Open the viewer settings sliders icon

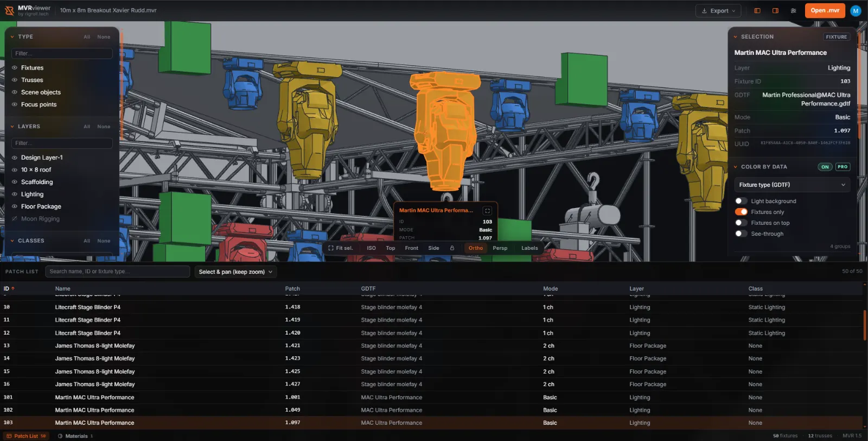794,10
